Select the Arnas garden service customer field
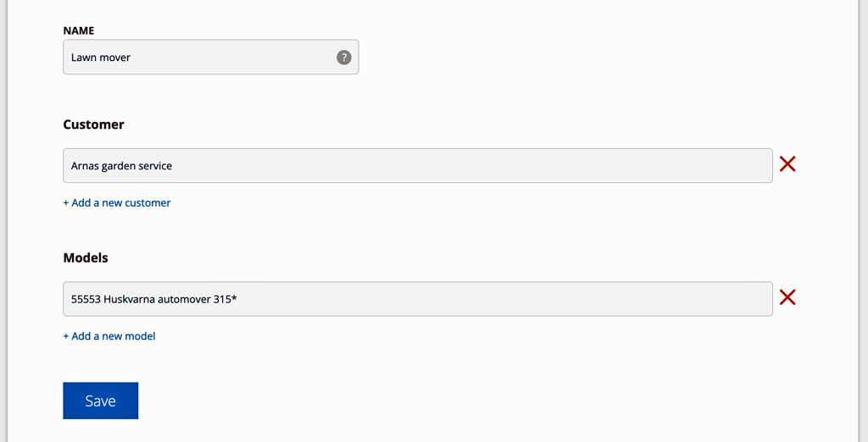This screenshot has width=868, height=442. (418, 165)
